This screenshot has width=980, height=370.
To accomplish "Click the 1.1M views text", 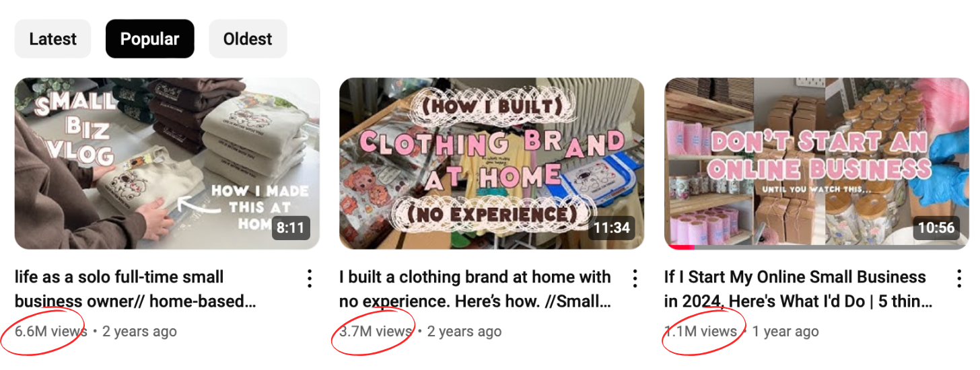I will (701, 332).
